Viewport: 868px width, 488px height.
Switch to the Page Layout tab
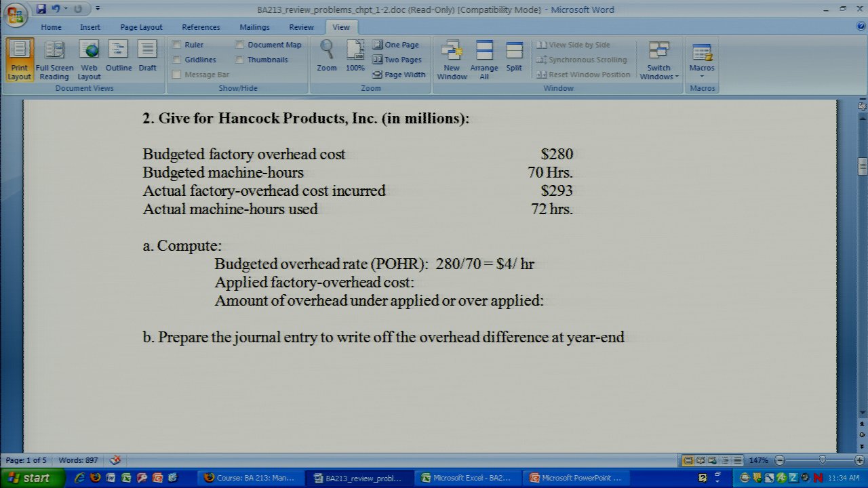141,27
